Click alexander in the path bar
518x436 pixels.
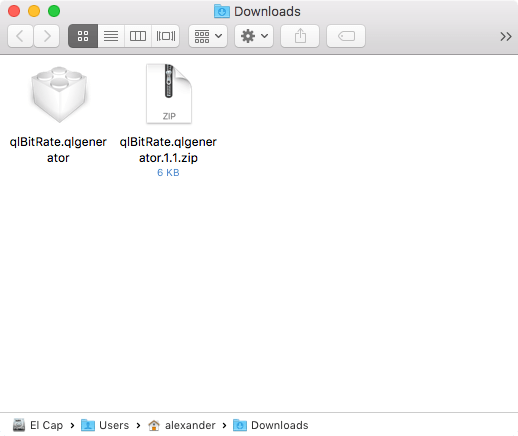[182, 425]
